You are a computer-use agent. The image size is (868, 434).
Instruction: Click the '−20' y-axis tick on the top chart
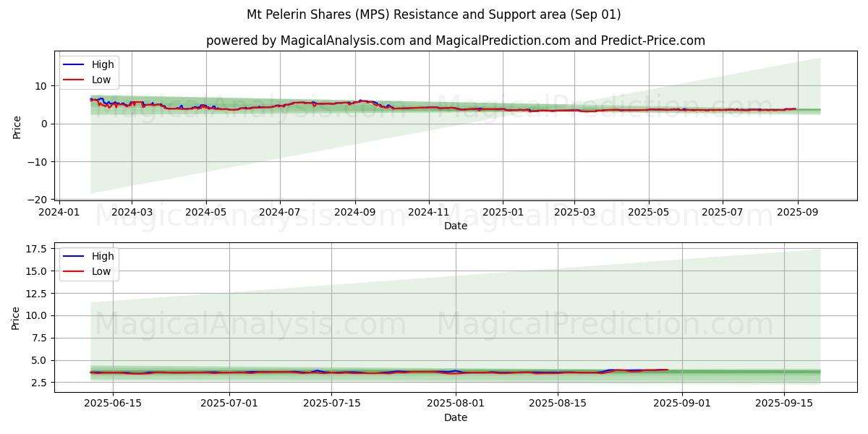pyautogui.click(x=37, y=200)
